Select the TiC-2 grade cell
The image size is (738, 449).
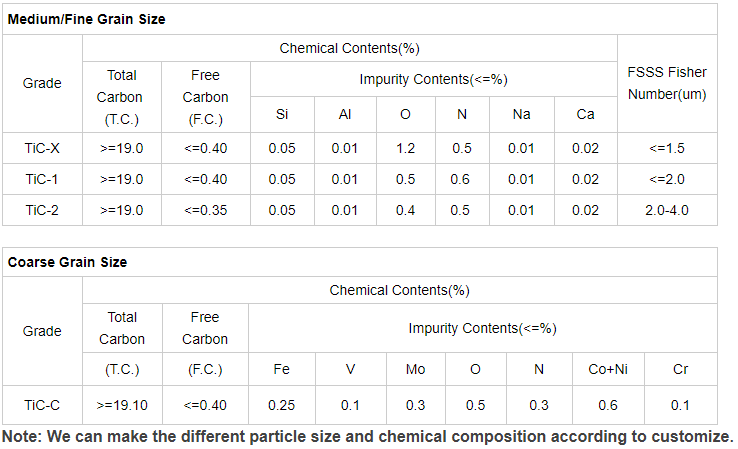click(42, 210)
